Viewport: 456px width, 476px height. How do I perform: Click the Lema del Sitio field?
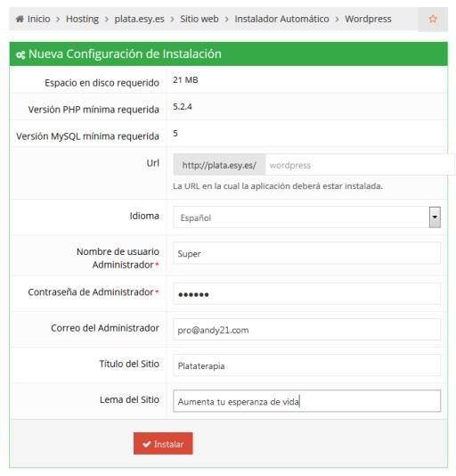pyautogui.click(x=306, y=401)
